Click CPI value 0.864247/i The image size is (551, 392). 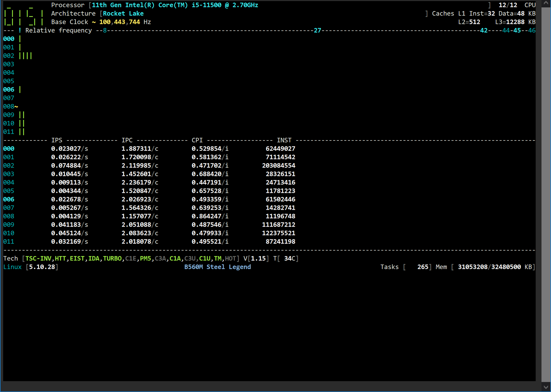pyautogui.click(x=210, y=216)
